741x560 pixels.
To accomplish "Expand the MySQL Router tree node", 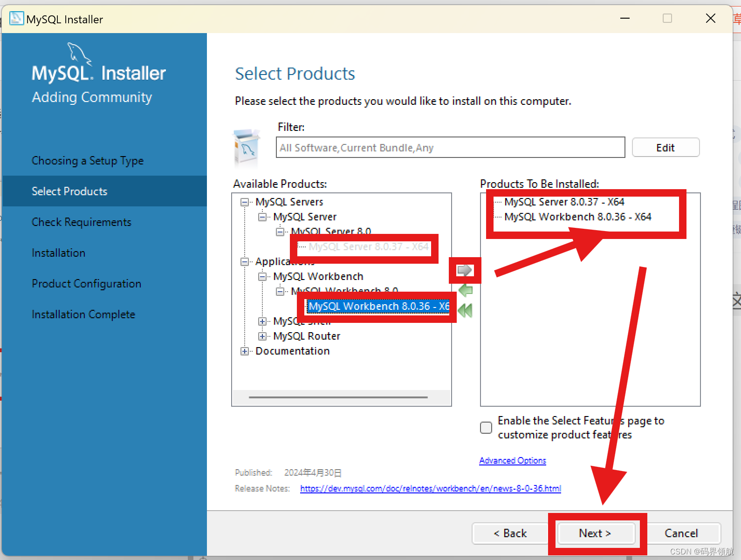I will pos(262,336).
